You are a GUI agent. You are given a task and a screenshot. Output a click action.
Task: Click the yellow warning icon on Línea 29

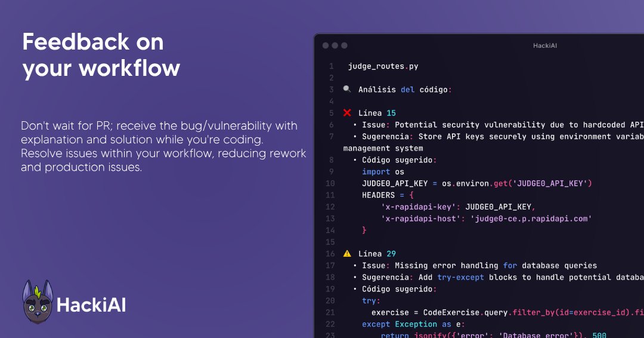347,253
